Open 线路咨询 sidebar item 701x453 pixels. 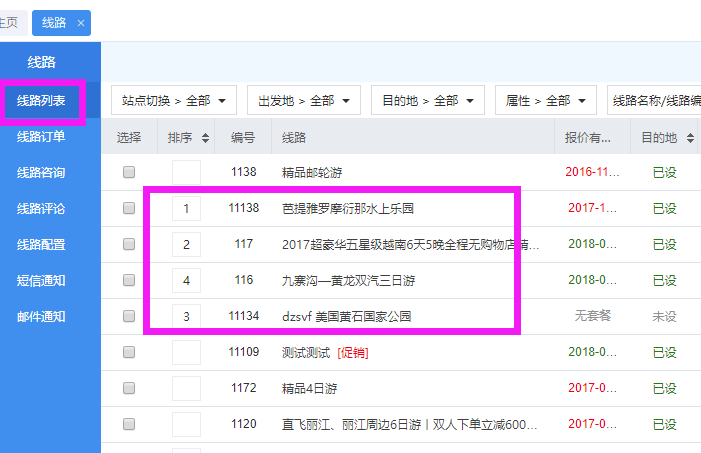(41, 173)
